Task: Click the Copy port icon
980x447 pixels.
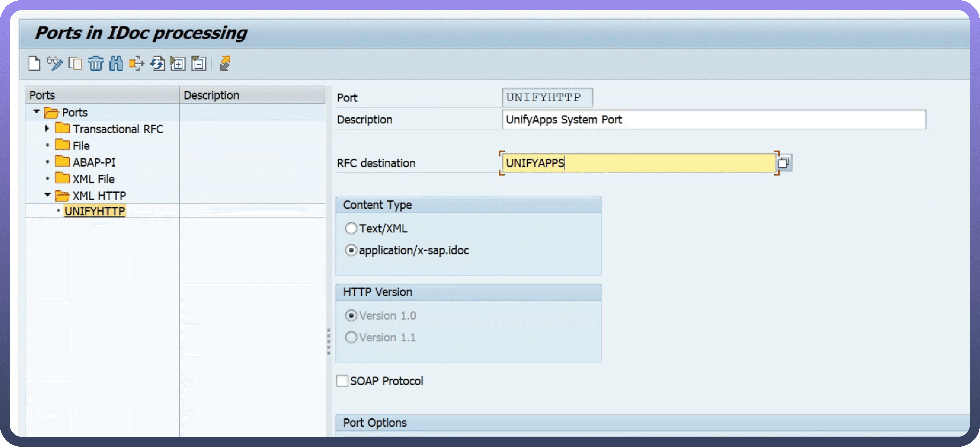Action: (75, 63)
